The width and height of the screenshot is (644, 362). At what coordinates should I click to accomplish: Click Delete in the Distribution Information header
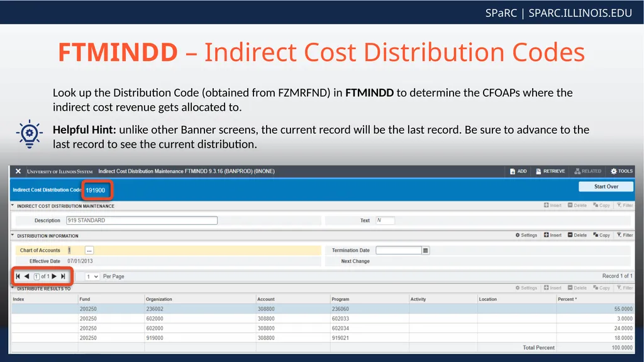click(x=577, y=235)
